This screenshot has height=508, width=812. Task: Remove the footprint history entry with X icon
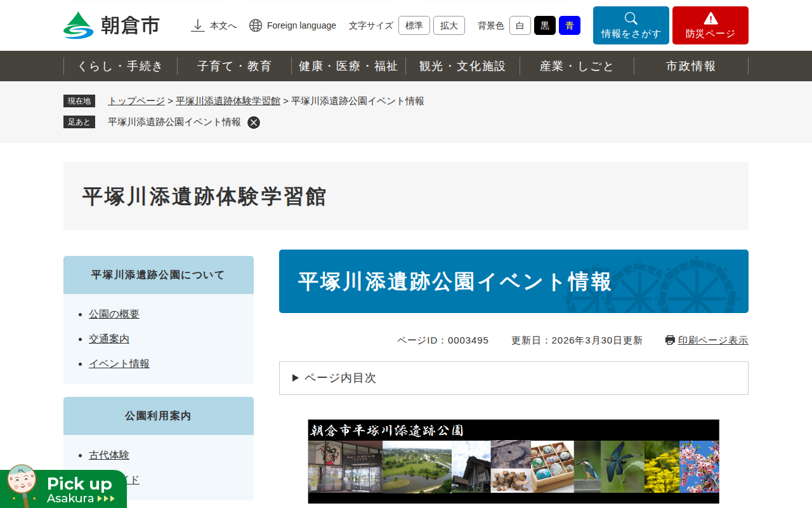click(254, 123)
